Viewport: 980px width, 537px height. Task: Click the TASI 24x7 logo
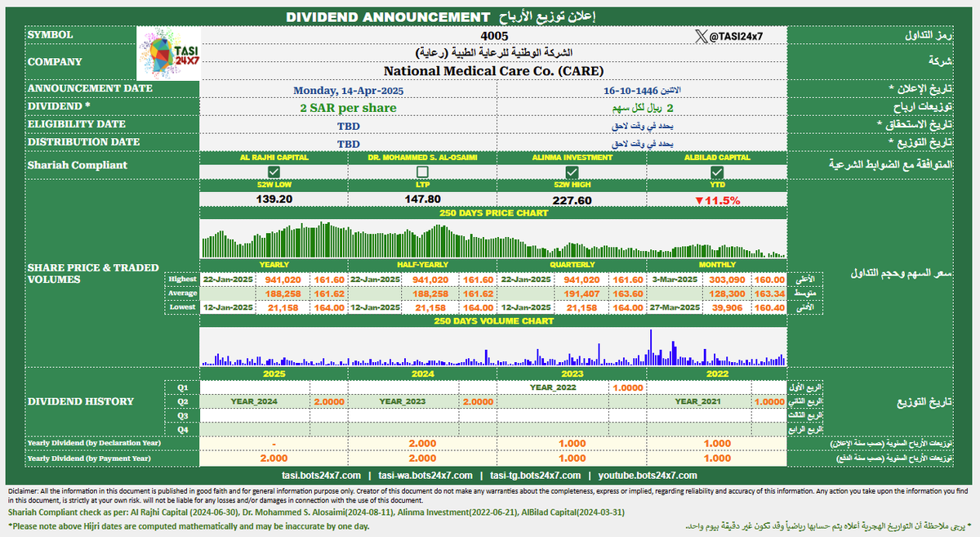coord(168,54)
